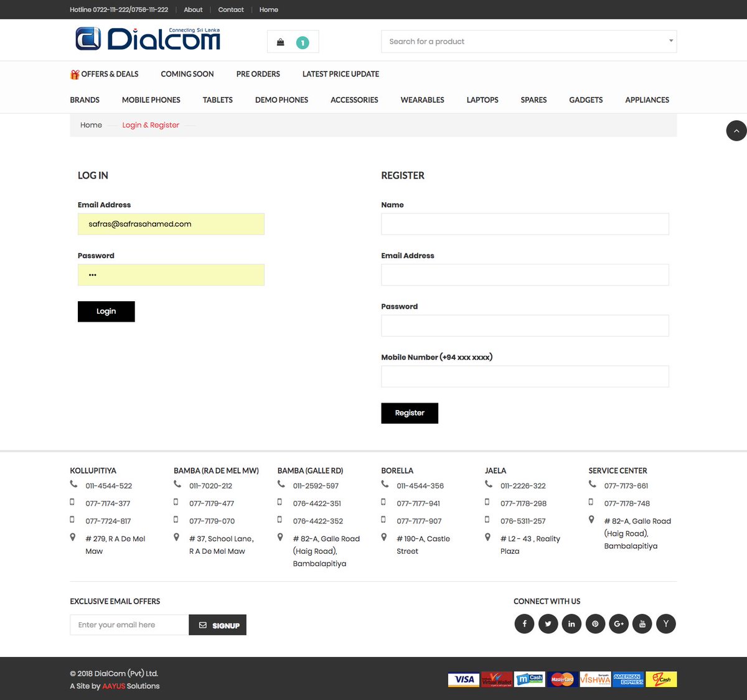This screenshot has height=700, width=747.
Task: Open the Pre Orders page
Action: [258, 74]
